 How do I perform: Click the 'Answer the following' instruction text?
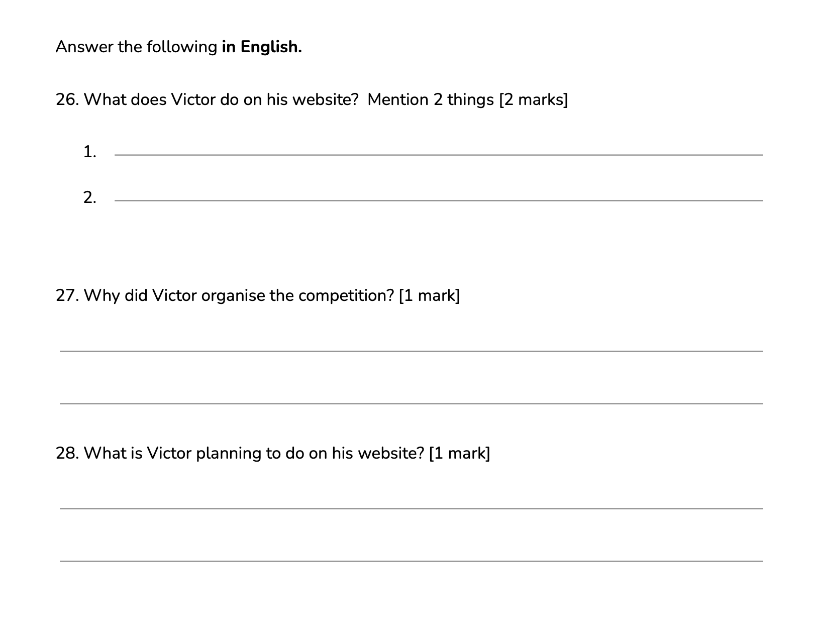(x=136, y=47)
